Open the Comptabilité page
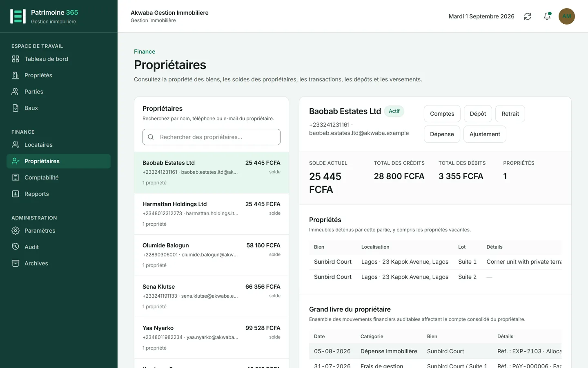This screenshot has height=368, width=588. click(x=59, y=177)
